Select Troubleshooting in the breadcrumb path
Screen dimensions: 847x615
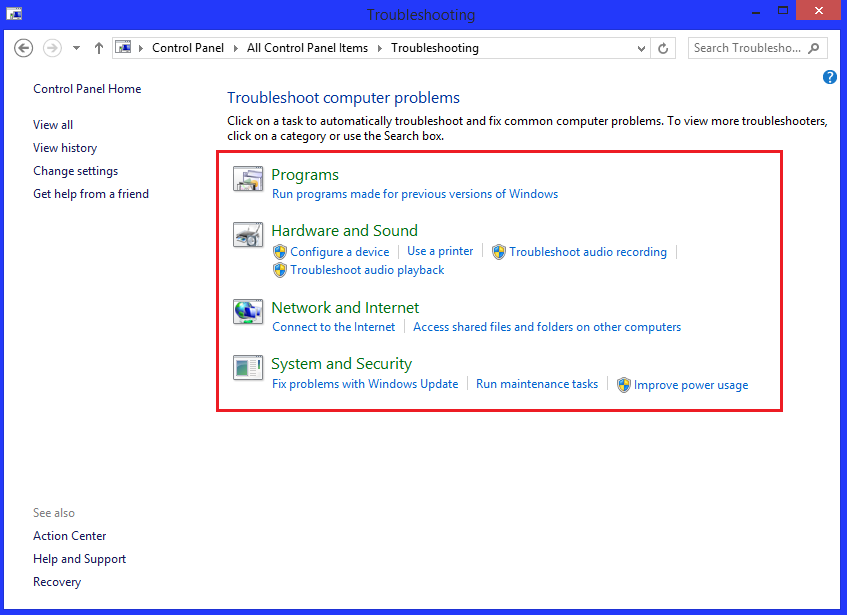(x=435, y=47)
